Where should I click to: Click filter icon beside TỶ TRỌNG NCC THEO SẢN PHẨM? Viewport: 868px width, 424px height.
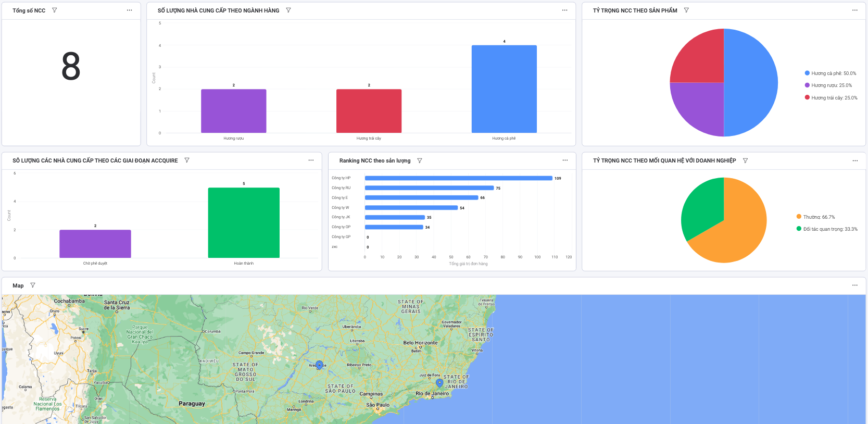(x=686, y=10)
